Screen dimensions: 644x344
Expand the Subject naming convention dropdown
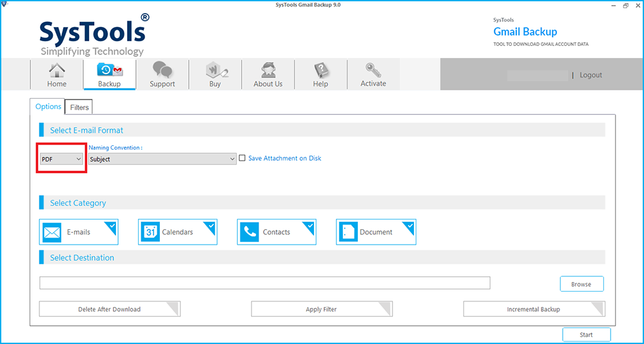(x=162, y=159)
